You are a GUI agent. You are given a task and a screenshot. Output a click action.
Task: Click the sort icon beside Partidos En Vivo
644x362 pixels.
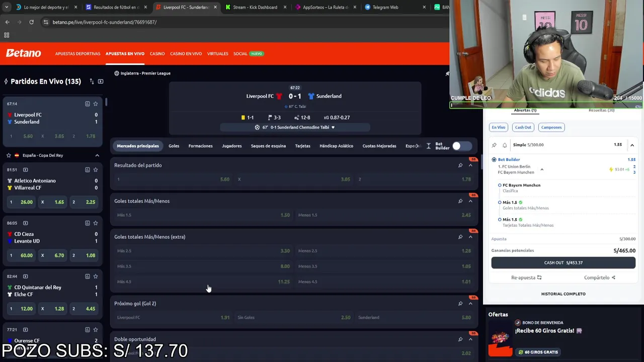[92, 81]
